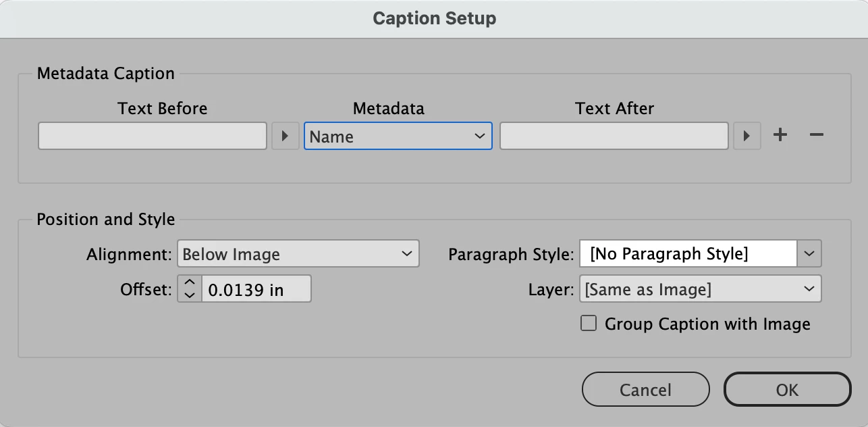The height and width of the screenshot is (427, 868).
Task: Open Text Before special characters arrow
Action: tap(286, 136)
